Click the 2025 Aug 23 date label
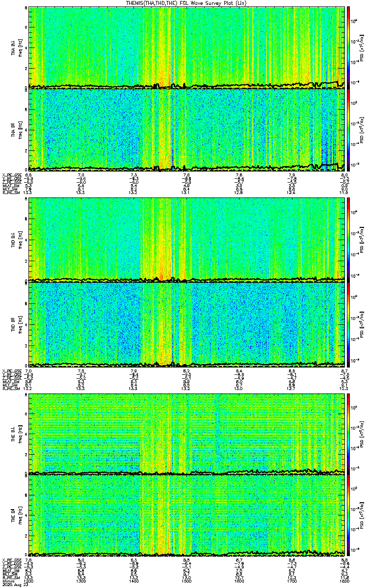Viewport: 368px width, 588px height. [x=13, y=585]
